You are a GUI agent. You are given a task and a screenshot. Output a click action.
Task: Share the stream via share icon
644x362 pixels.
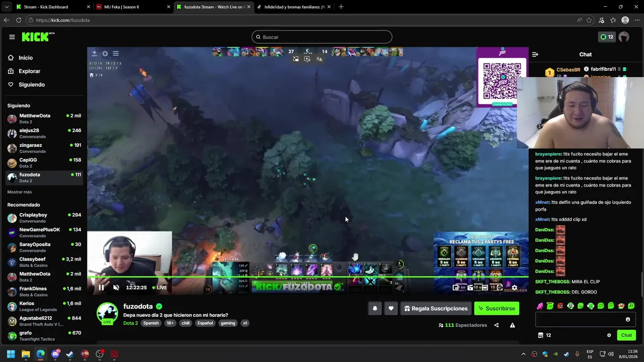click(497, 325)
